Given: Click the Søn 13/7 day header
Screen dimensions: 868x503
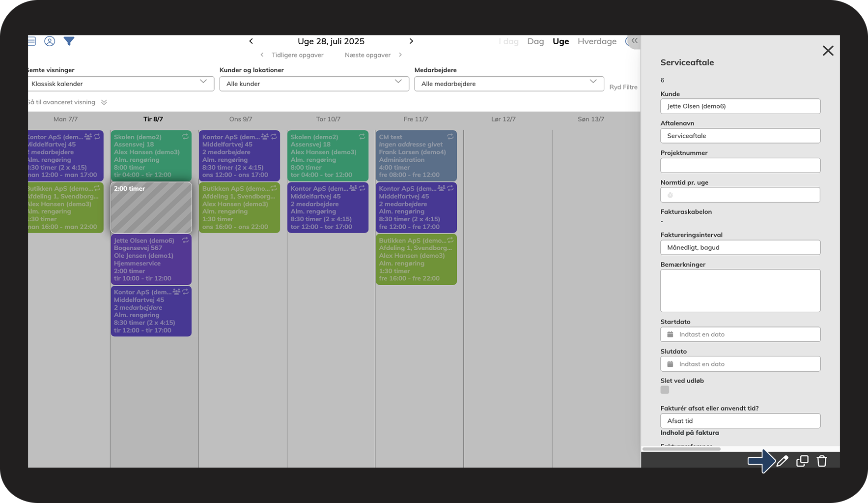Looking at the screenshot, I should click(591, 119).
